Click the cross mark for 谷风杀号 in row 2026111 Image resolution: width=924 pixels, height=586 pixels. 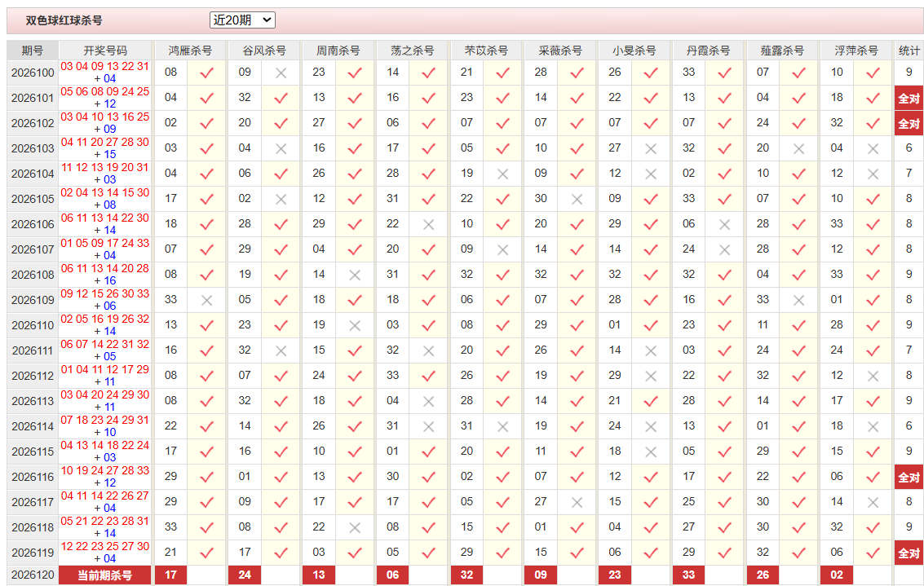pos(281,351)
